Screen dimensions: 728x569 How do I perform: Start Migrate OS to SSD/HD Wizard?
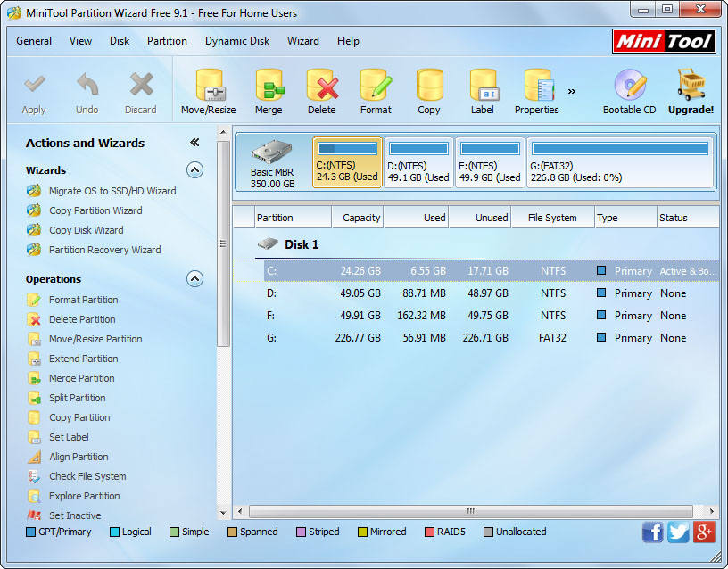point(112,191)
